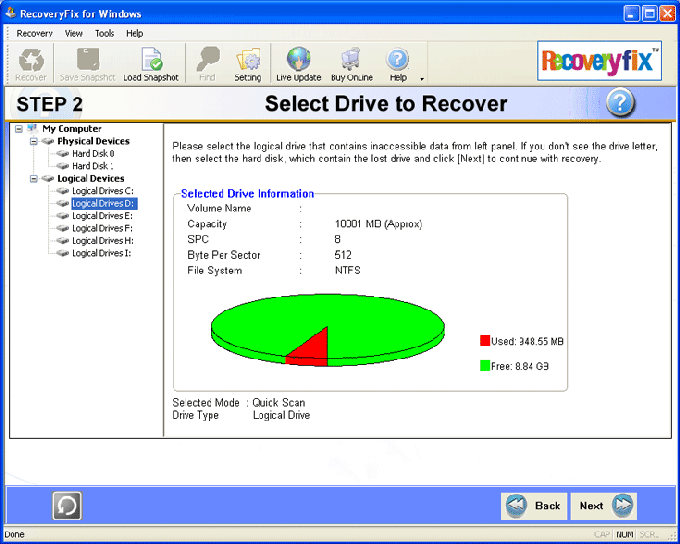Click the Selected Drive Information heading
680x544 pixels.
pos(247,193)
